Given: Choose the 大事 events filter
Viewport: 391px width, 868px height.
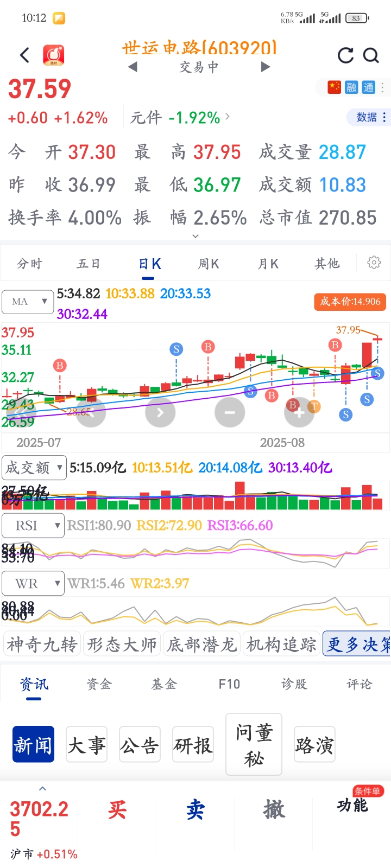Looking at the screenshot, I should pyautogui.click(x=86, y=744).
